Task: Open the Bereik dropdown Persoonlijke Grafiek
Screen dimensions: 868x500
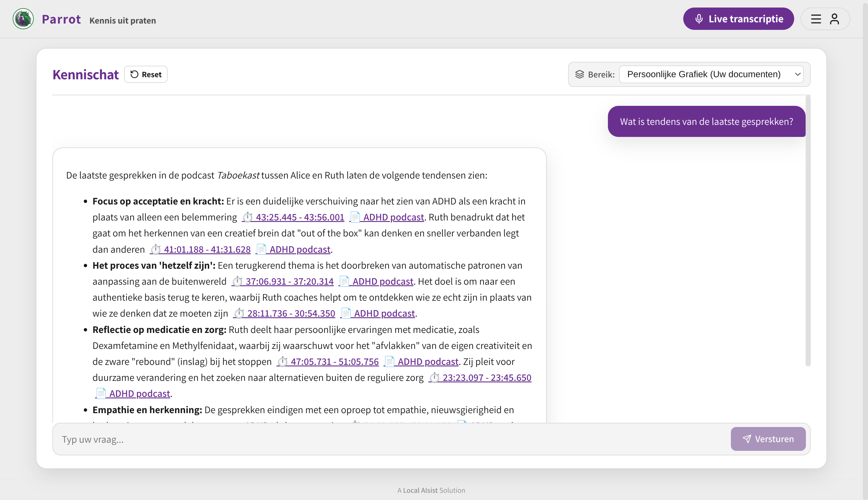Action: tap(711, 74)
